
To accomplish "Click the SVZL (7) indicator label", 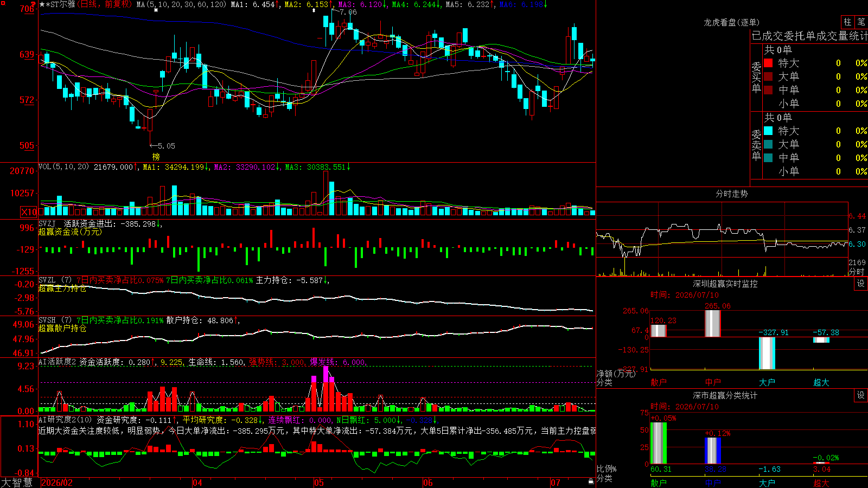I will (x=55, y=280).
